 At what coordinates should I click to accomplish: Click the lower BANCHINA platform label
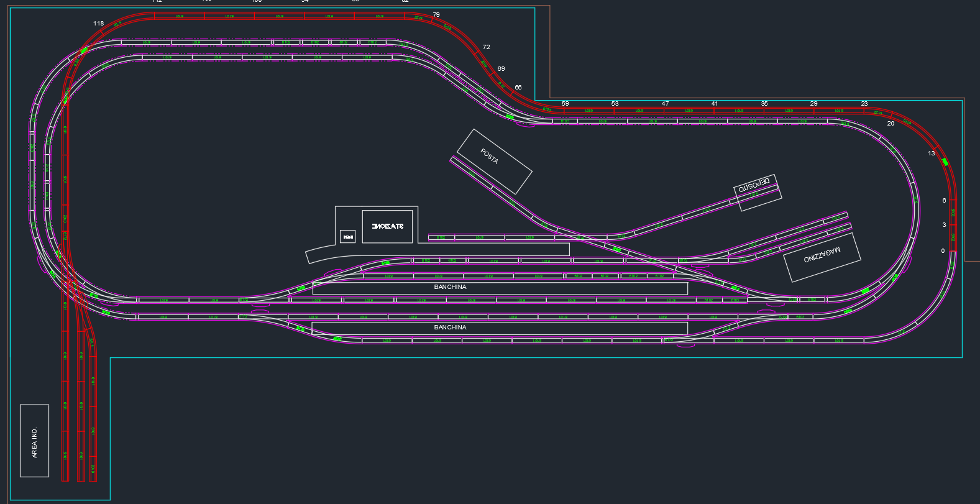point(450,328)
